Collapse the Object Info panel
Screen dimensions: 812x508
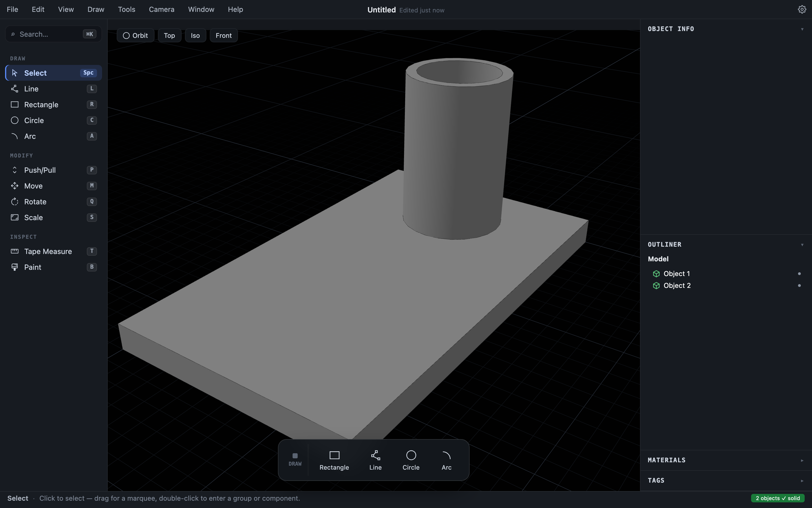click(x=802, y=29)
